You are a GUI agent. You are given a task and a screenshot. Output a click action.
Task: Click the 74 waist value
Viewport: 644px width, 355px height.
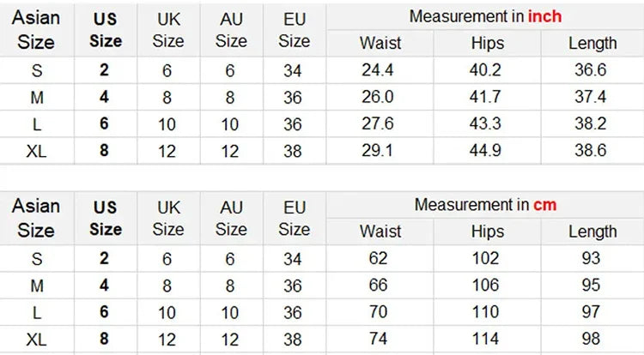[x=380, y=339]
